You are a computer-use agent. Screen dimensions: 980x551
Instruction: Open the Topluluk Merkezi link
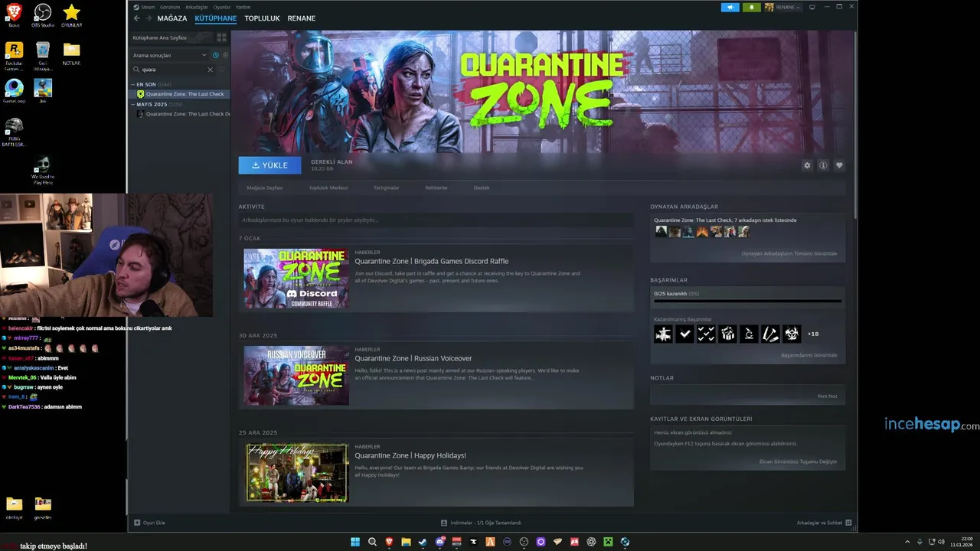328,187
